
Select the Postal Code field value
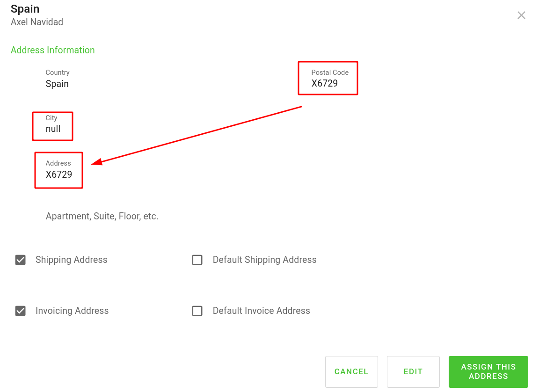coord(325,84)
